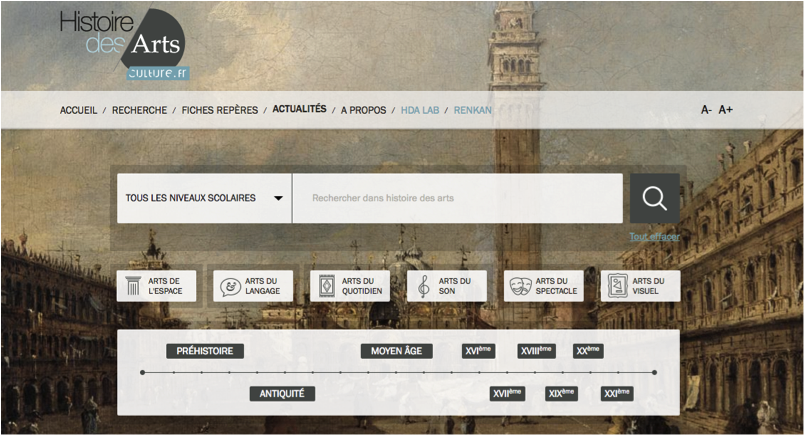Click the culture.fr badge under the logo
This screenshot has width=805, height=436.
click(x=158, y=73)
